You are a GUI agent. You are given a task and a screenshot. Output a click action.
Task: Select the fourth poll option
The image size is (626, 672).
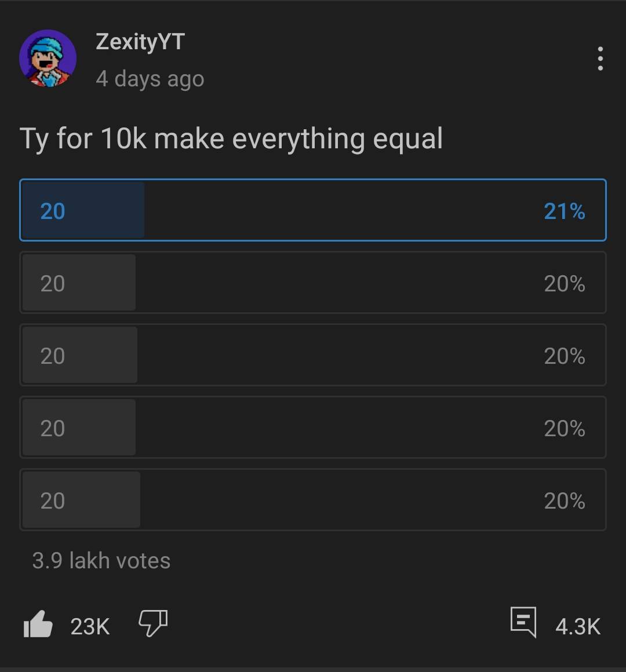click(x=313, y=428)
